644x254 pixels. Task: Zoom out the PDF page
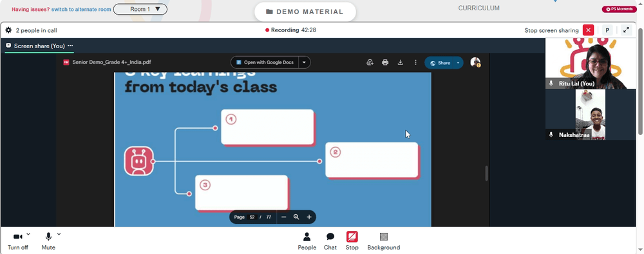pos(283,217)
